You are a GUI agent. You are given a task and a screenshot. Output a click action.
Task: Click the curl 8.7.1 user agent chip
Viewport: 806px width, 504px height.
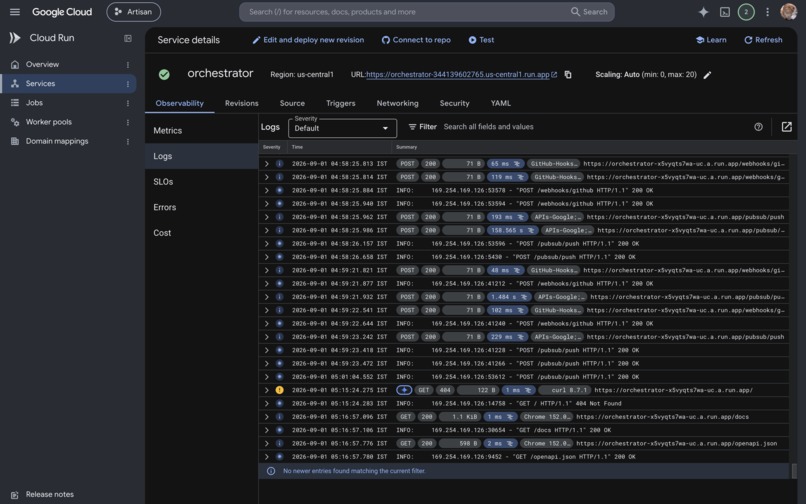click(564, 390)
